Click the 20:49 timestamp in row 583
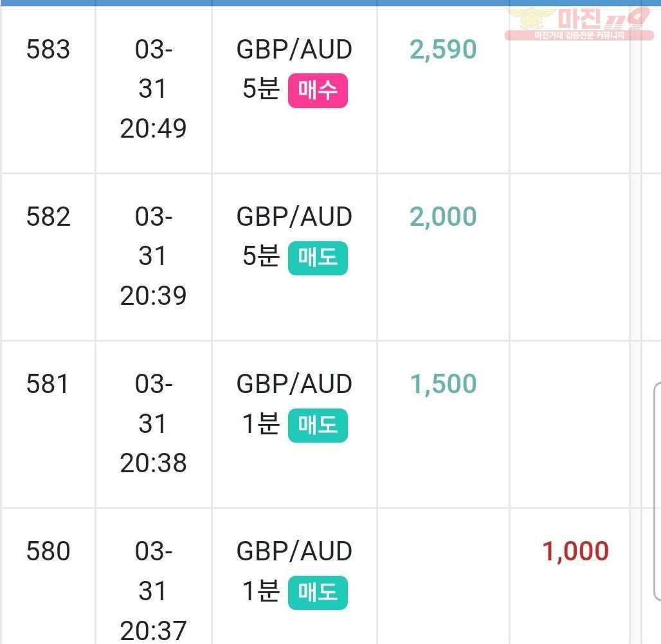The image size is (661, 644). click(x=154, y=129)
